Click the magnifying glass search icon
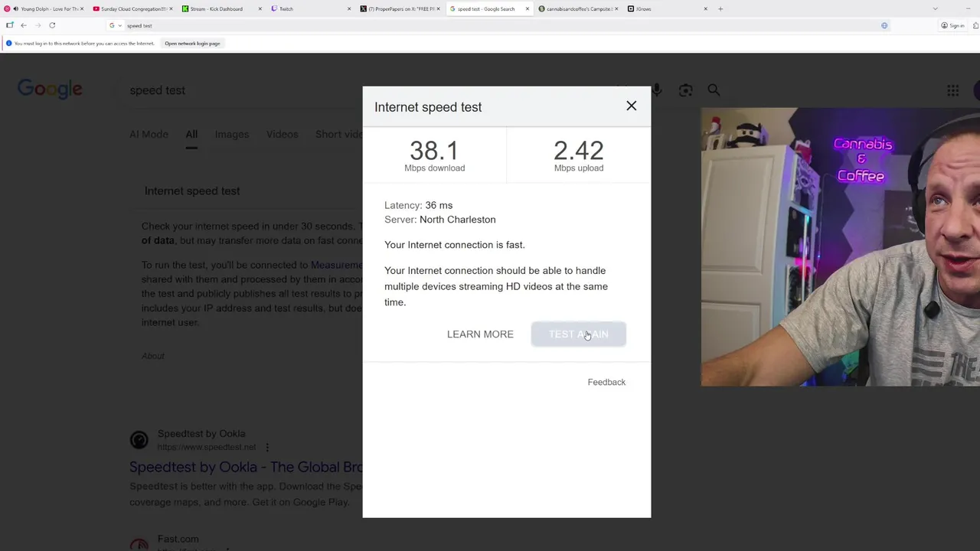 tap(714, 90)
